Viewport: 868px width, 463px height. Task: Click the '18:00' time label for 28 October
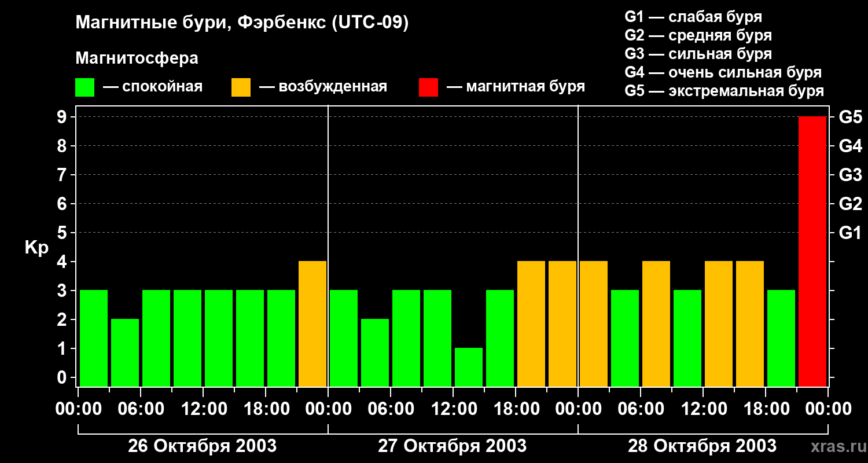pyautogui.click(x=766, y=409)
